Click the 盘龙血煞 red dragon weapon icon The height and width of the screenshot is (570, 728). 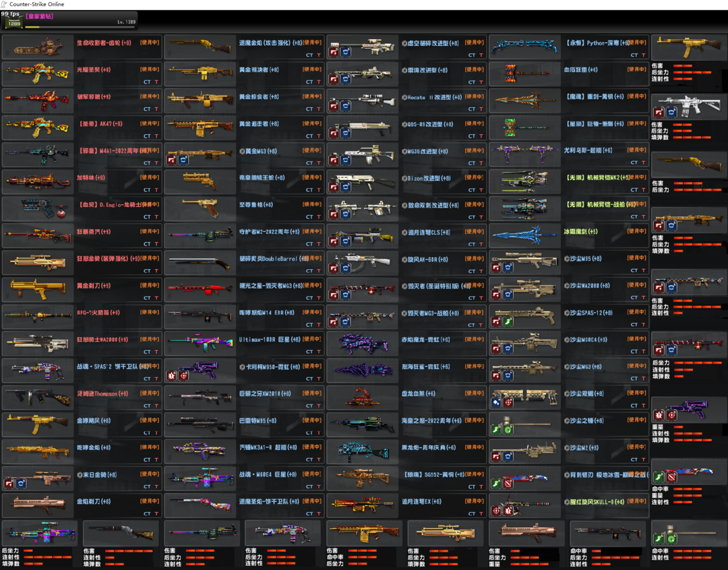point(363,397)
